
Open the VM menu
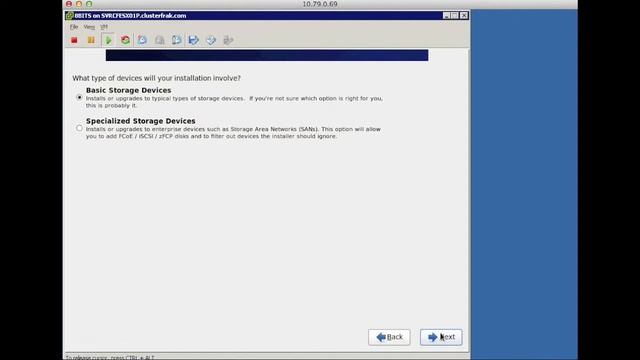click(104, 27)
